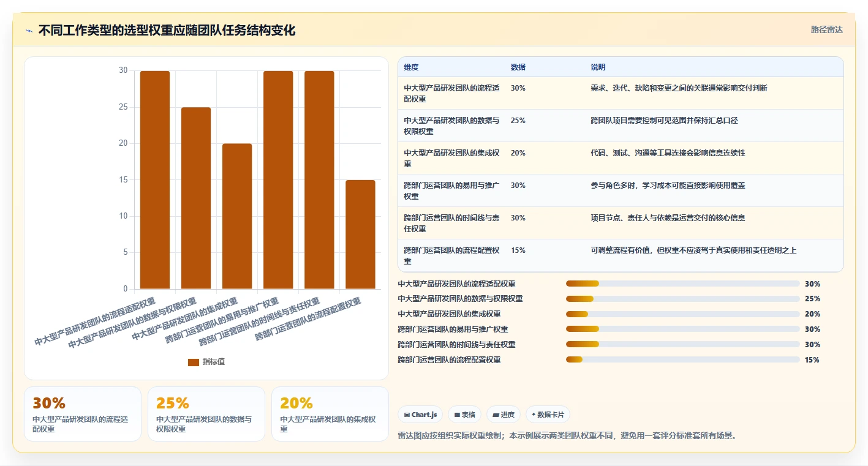The height and width of the screenshot is (466, 868).
Task: Click progress list label 跨部门运营团队的时间线与责任权重
Action: [x=456, y=345]
